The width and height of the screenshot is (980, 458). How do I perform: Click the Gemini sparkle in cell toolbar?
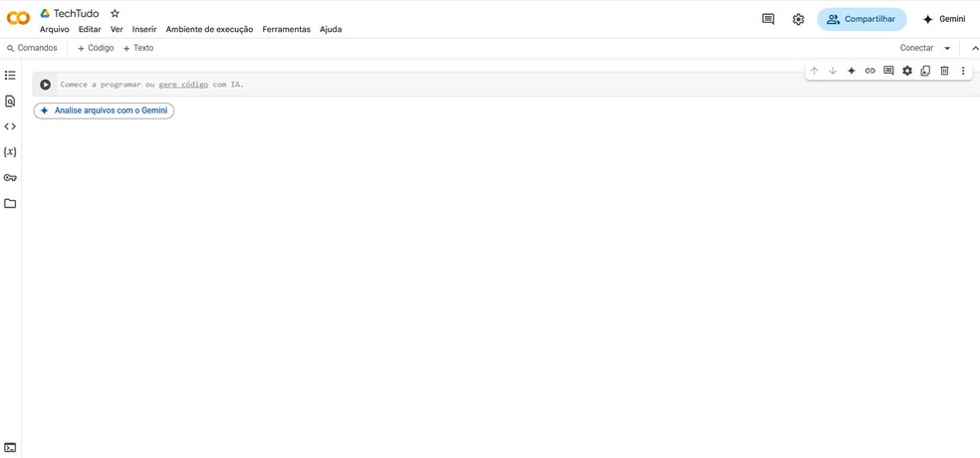(852, 71)
